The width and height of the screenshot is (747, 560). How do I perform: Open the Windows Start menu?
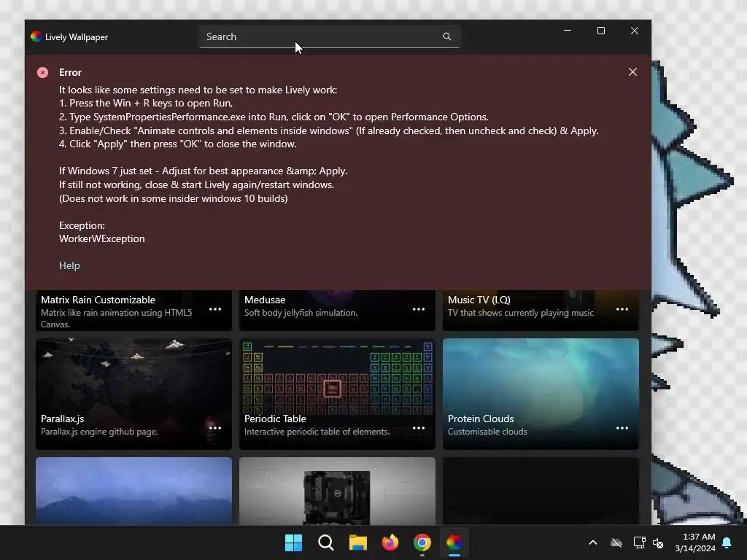293,542
